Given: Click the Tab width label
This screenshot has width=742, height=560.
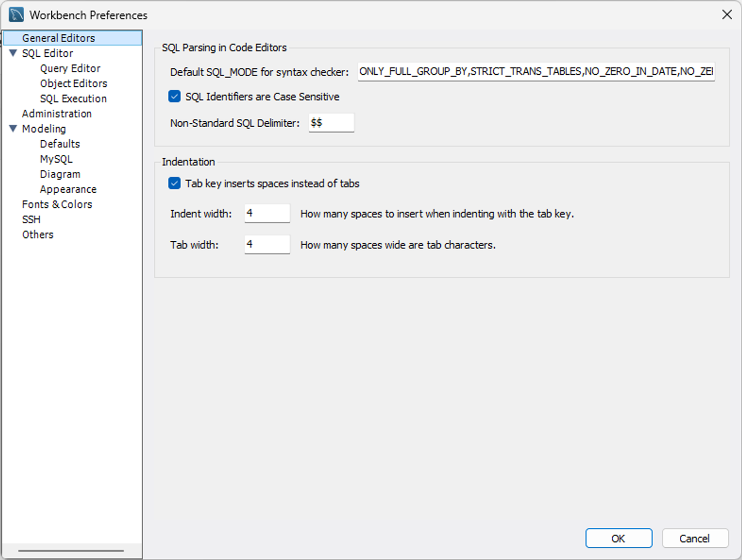Looking at the screenshot, I should pos(194,245).
